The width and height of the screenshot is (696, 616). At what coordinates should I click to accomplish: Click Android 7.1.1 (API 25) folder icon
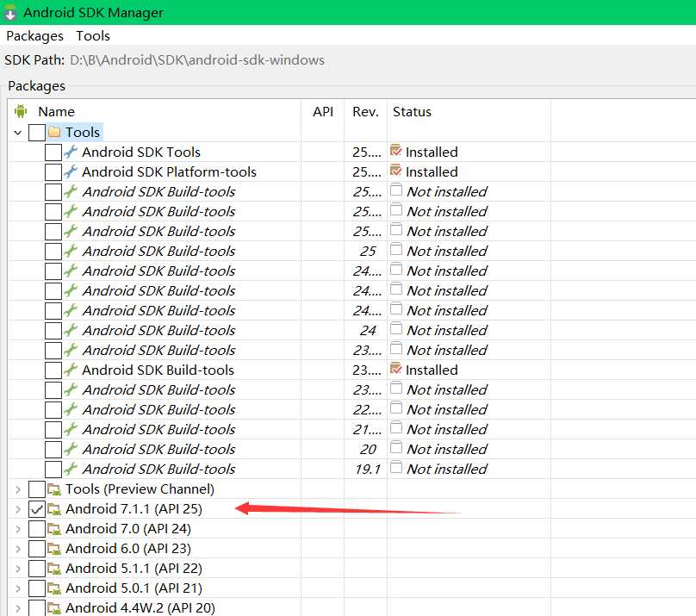54,509
